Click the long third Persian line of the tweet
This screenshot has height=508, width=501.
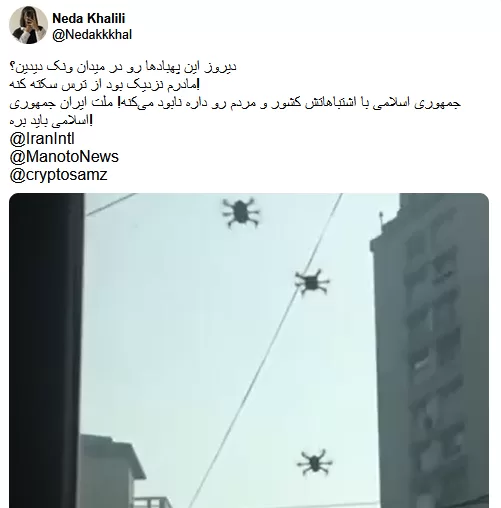tap(235, 103)
